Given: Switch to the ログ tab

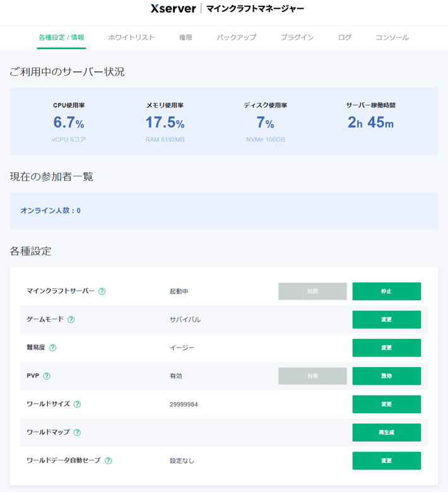Looking at the screenshot, I should (x=345, y=38).
